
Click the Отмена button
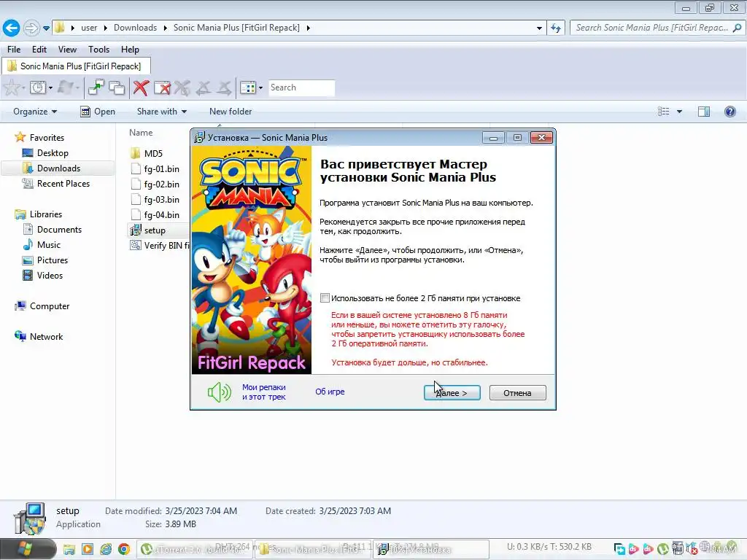click(x=517, y=393)
